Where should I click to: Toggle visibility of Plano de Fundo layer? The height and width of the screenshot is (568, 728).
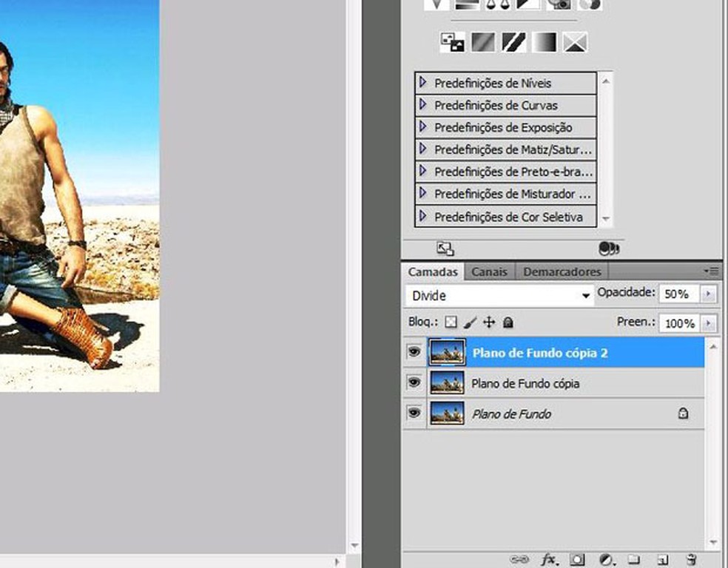pyautogui.click(x=414, y=413)
